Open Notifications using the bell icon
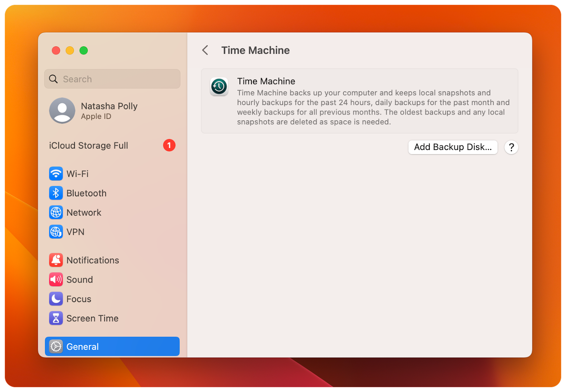Image resolution: width=566 pixels, height=392 pixels. [56, 260]
